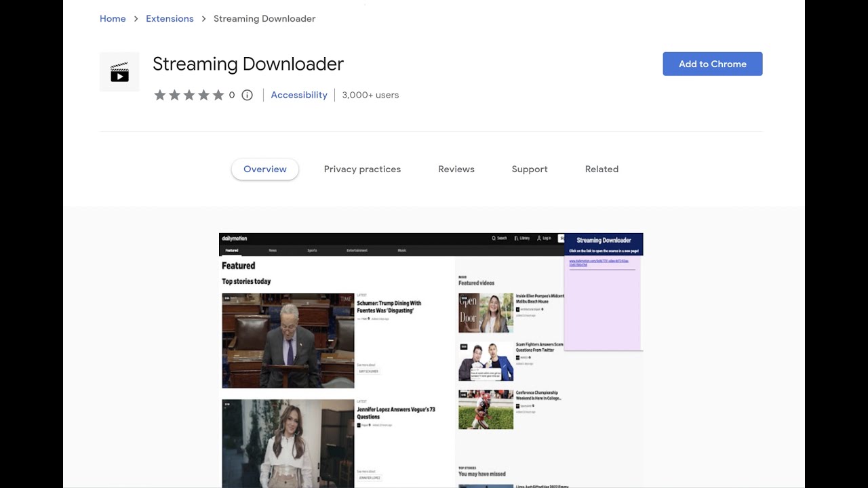Click 'Scam Fighters Answers Scam Questions' title
The height and width of the screenshot is (488, 868).
click(540, 347)
